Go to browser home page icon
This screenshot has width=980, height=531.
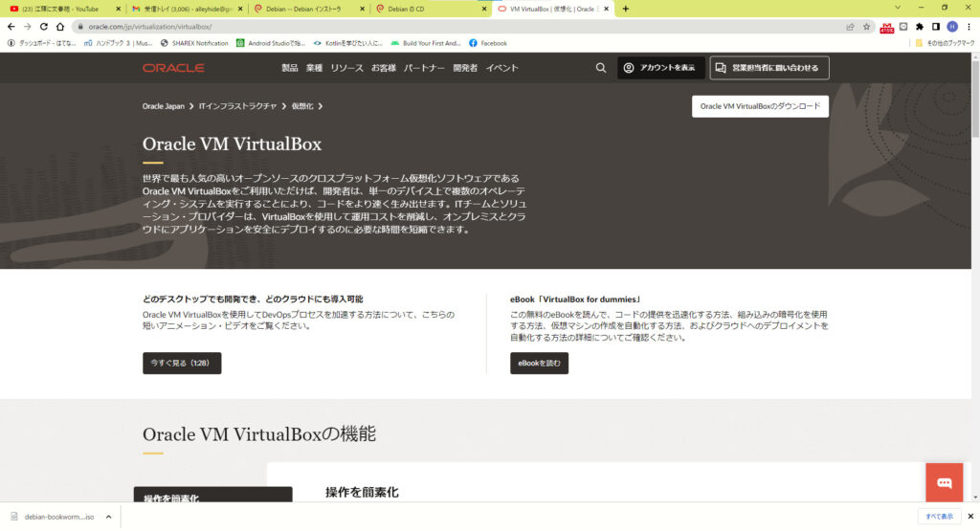60,26
